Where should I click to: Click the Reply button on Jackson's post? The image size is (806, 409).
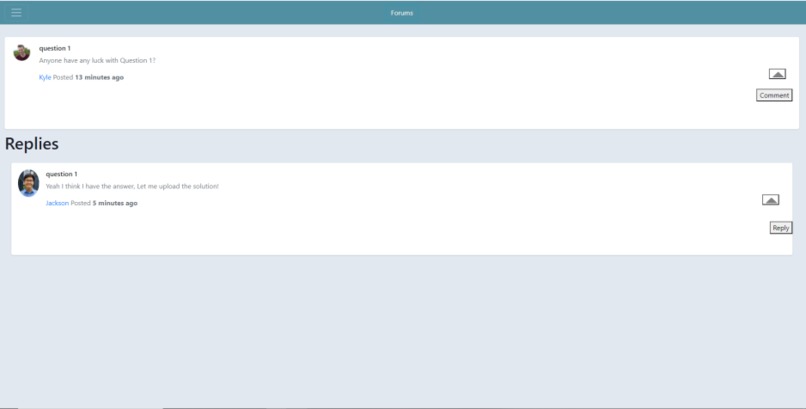[781, 228]
